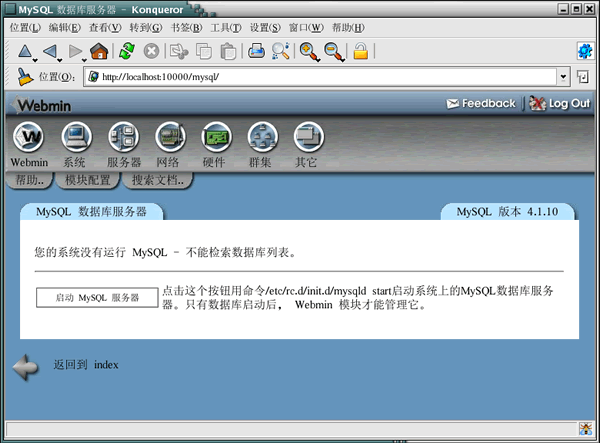Open the Home page icon
This screenshot has width=600, height=443.
(99, 51)
